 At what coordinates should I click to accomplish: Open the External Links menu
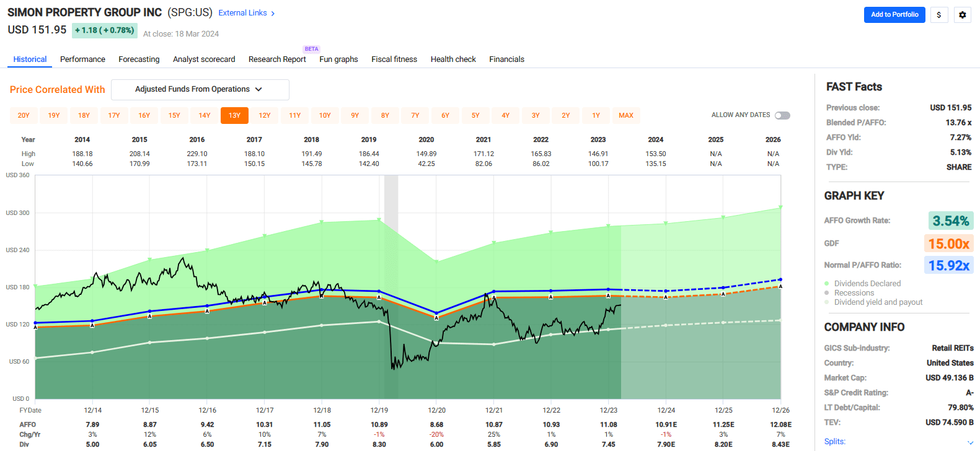pyautogui.click(x=242, y=13)
